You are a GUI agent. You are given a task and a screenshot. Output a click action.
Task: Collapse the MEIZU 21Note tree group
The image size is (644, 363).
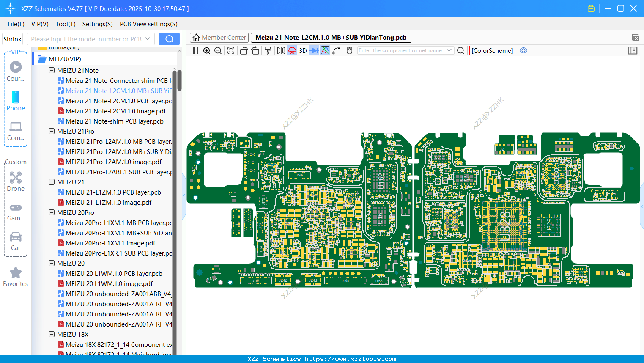point(52,71)
